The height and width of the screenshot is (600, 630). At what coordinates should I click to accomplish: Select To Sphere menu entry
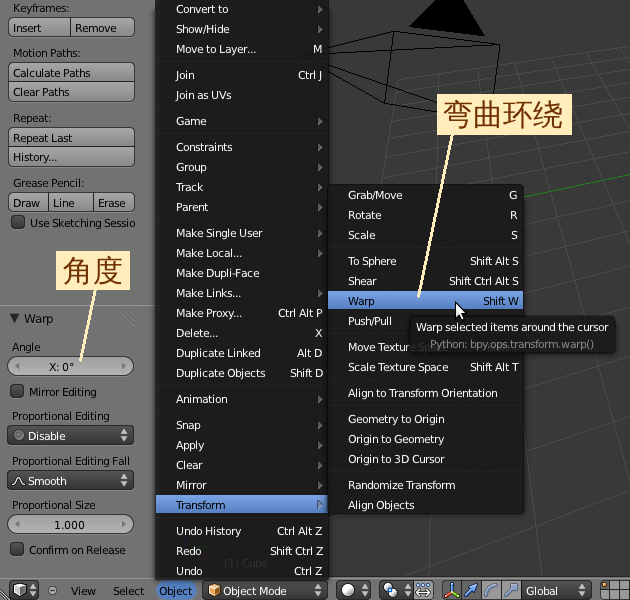[425, 261]
